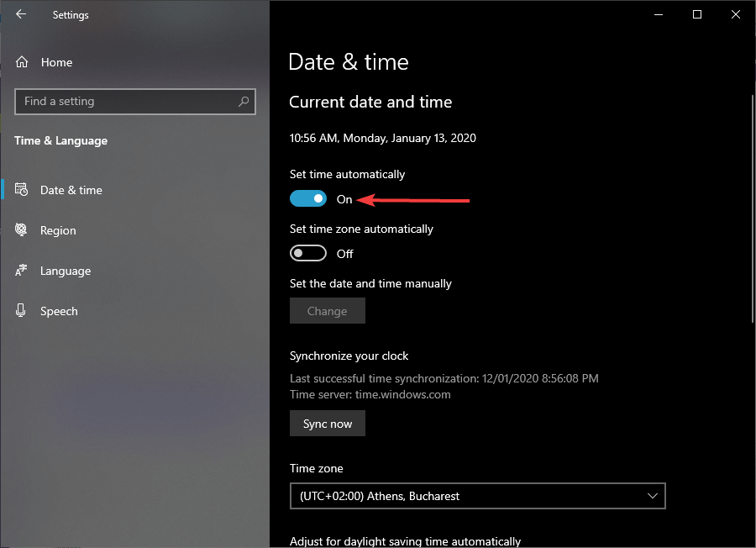Viewport: 756px width, 548px height.
Task: Click the 'Current date and time' heading
Action: (370, 102)
